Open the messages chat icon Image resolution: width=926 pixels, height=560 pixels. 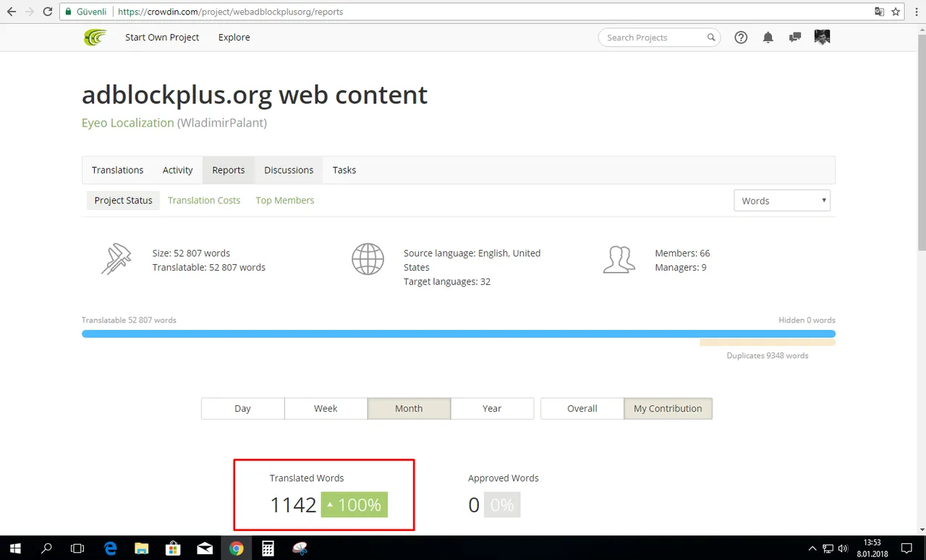tap(795, 37)
